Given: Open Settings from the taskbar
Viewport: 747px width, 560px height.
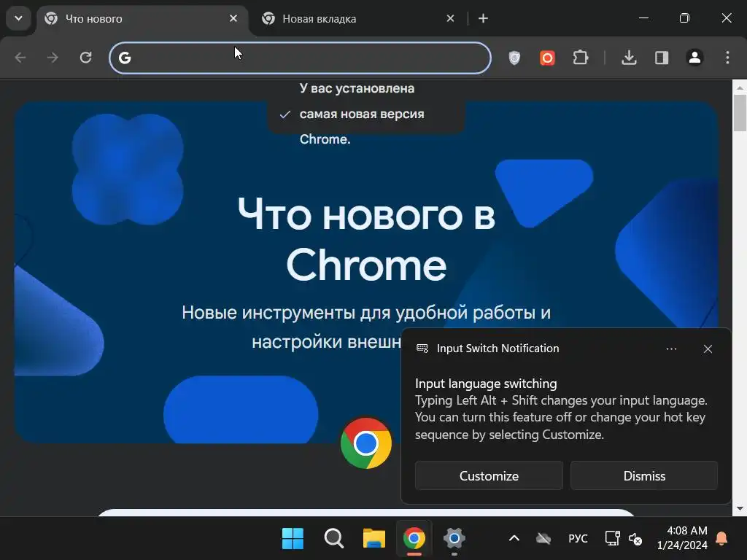Looking at the screenshot, I should click(x=454, y=539).
